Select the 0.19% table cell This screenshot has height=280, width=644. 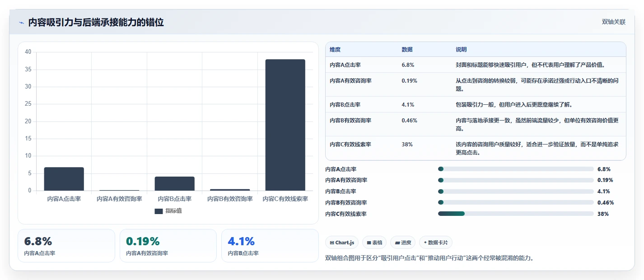pyautogui.click(x=409, y=81)
